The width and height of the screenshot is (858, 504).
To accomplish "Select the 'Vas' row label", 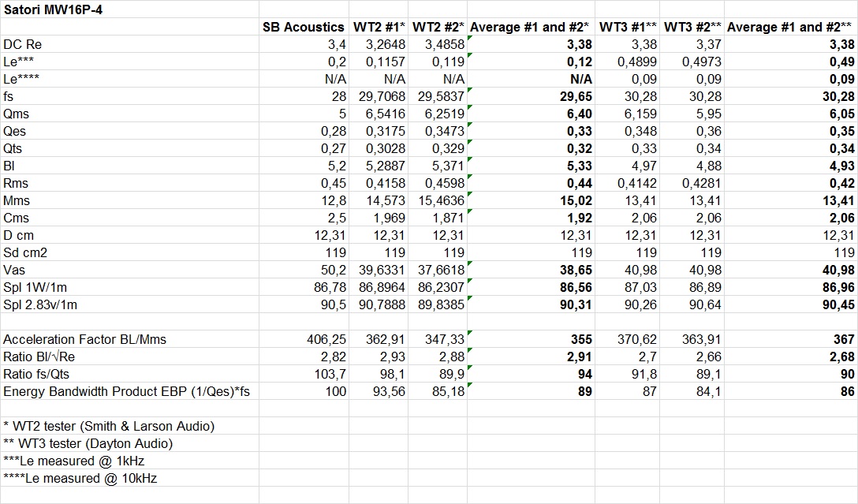I will coord(14,271).
